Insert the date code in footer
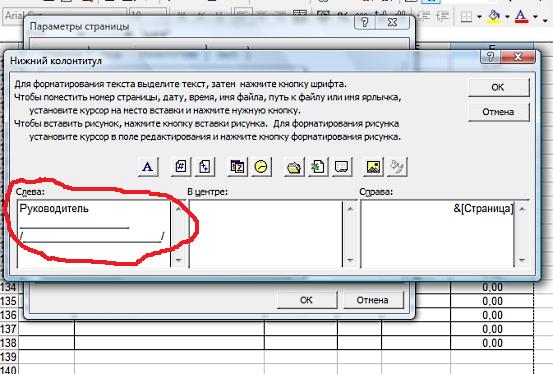The image size is (553, 374). (x=237, y=167)
